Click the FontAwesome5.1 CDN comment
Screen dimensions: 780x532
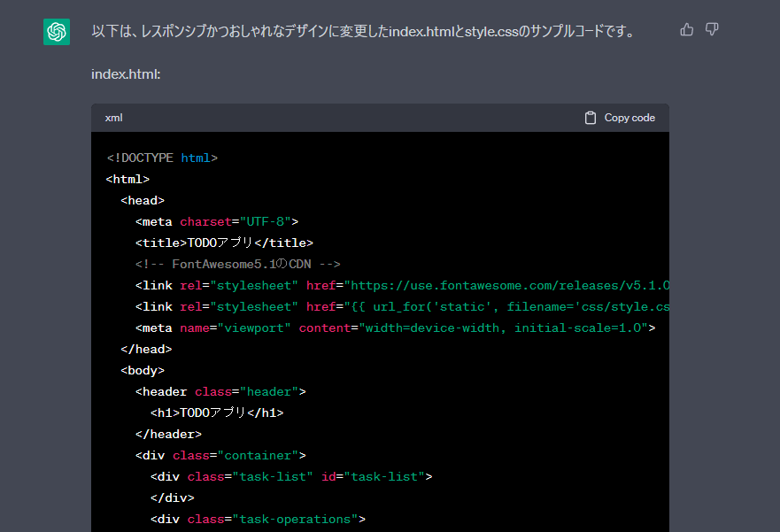pos(238,265)
